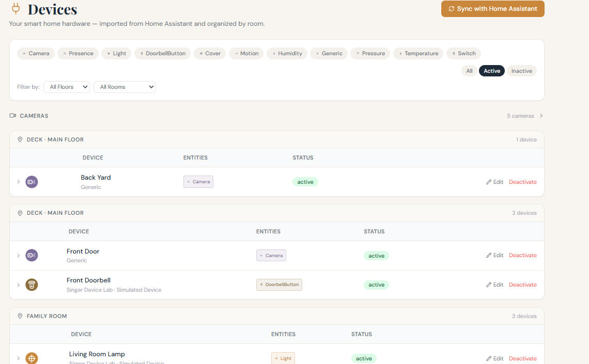Open the All Floors dropdown
Viewport: 589px width, 364px height.
67,87
